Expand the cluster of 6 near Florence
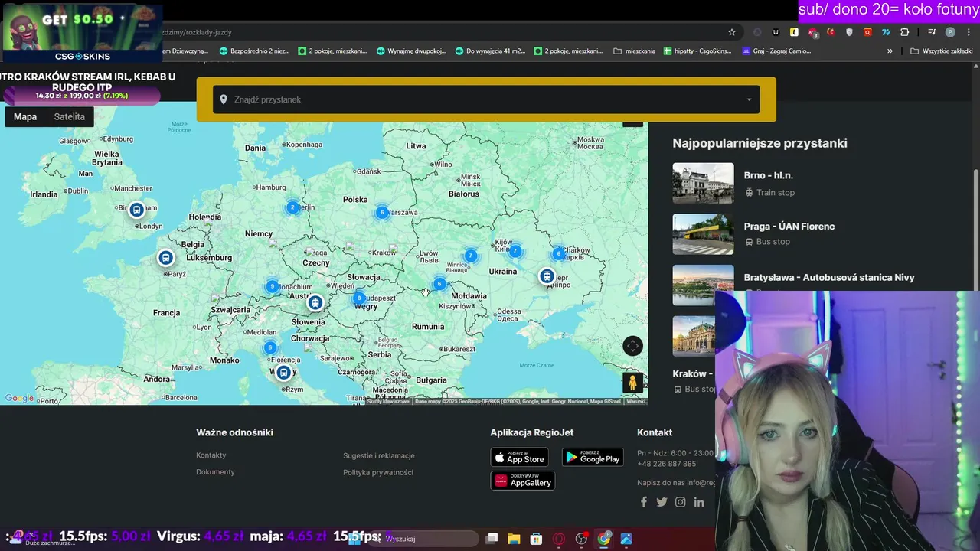The width and height of the screenshot is (980, 551). point(269,347)
